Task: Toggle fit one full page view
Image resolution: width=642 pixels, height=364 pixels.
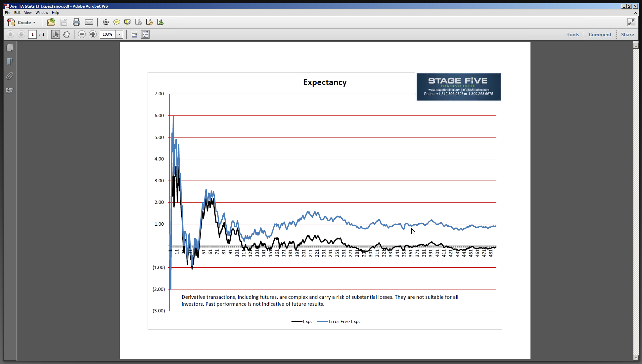Action: [x=145, y=34]
